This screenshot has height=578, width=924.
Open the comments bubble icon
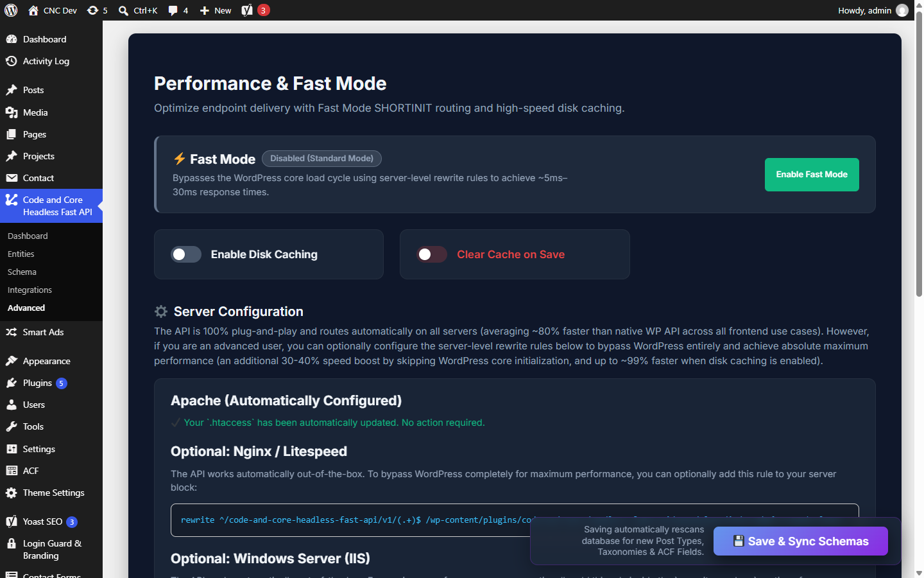click(x=173, y=10)
